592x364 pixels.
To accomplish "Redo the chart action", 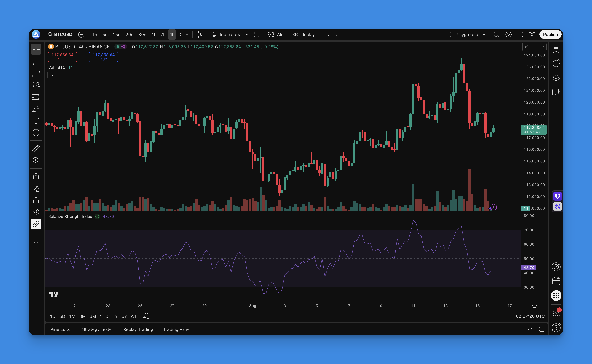I will point(338,34).
